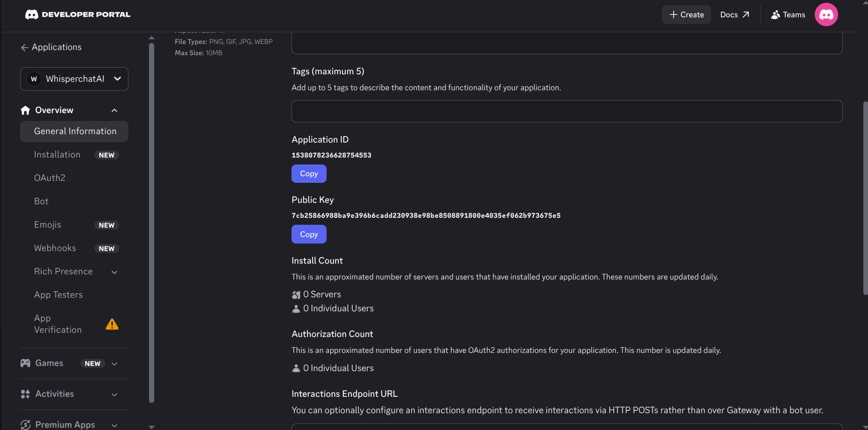The width and height of the screenshot is (868, 430).
Task: Click the App Verification warning icon
Action: click(112, 324)
